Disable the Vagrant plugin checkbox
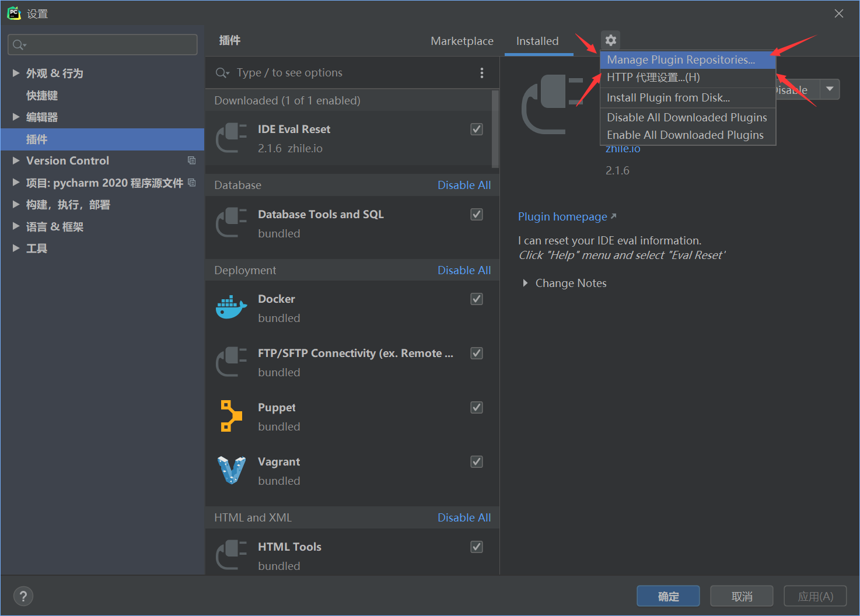 tap(477, 461)
